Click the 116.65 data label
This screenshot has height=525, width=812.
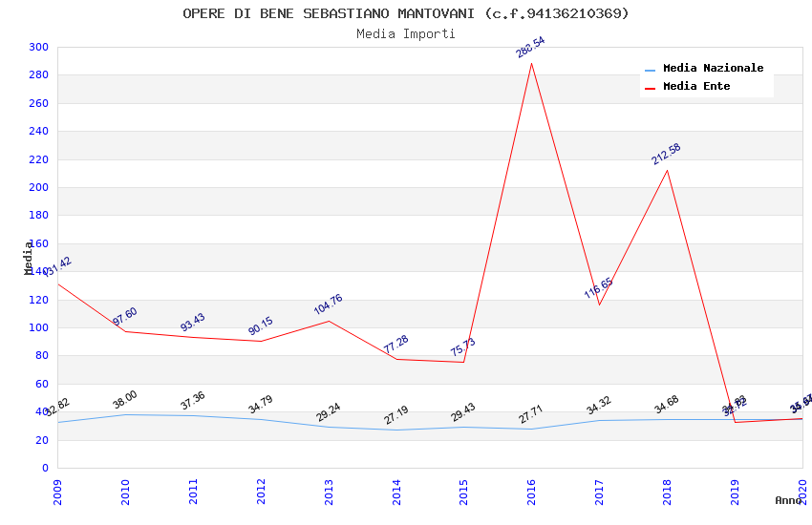tap(599, 288)
